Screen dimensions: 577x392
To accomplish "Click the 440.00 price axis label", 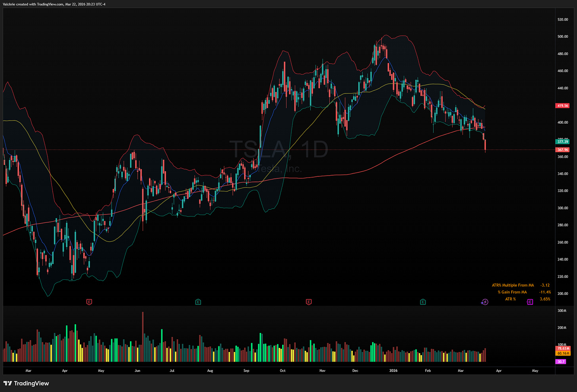I will pos(563,88).
